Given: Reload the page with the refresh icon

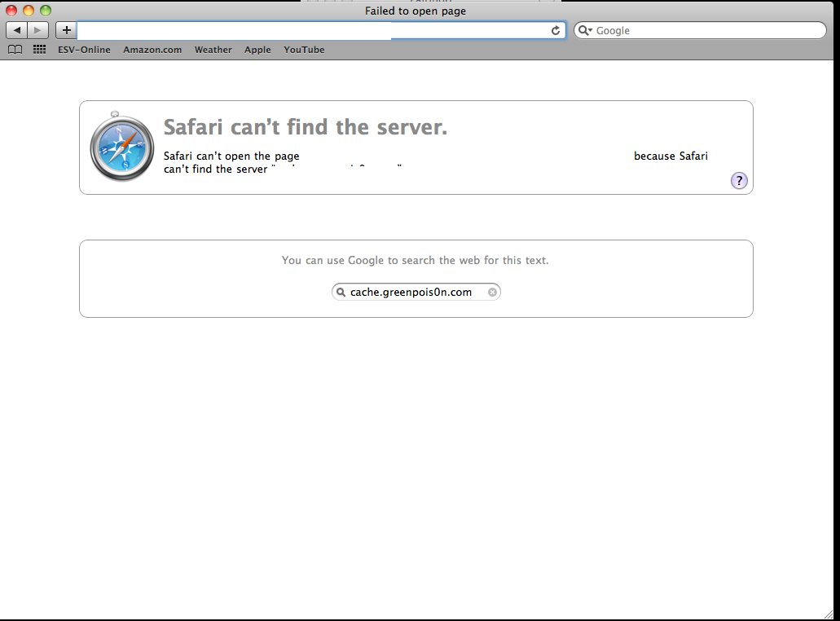Looking at the screenshot, I should pyautogui.click(x=556, y=30).
